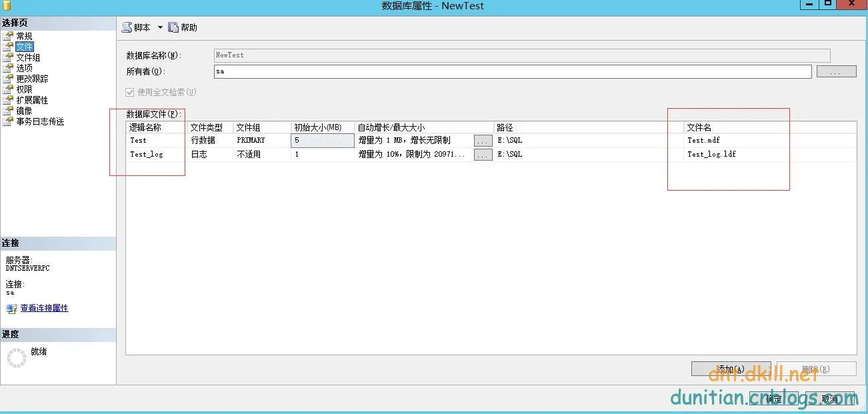
Task: Toggle the 使用全文检索 checkbox
Action: (130, 93)
